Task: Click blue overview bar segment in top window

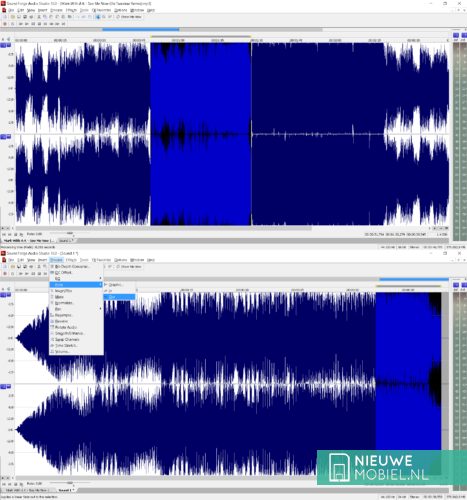Action: tap(141, 29)
